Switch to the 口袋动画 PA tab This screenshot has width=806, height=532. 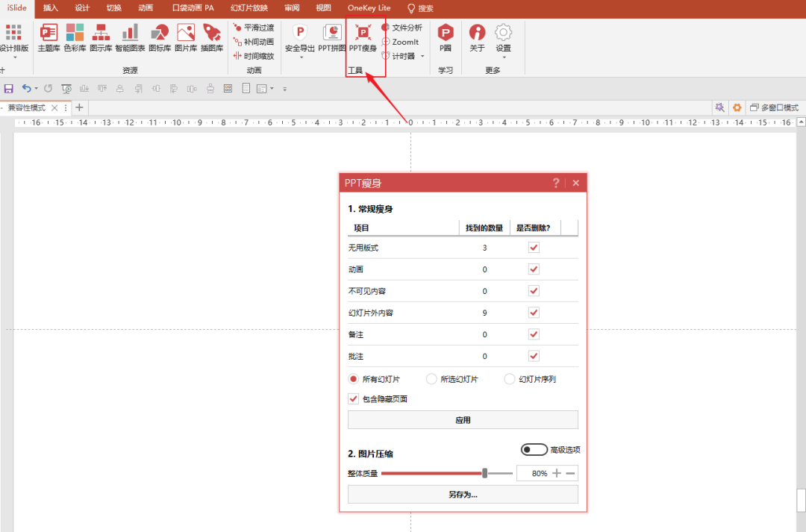(x=193, y=7)
